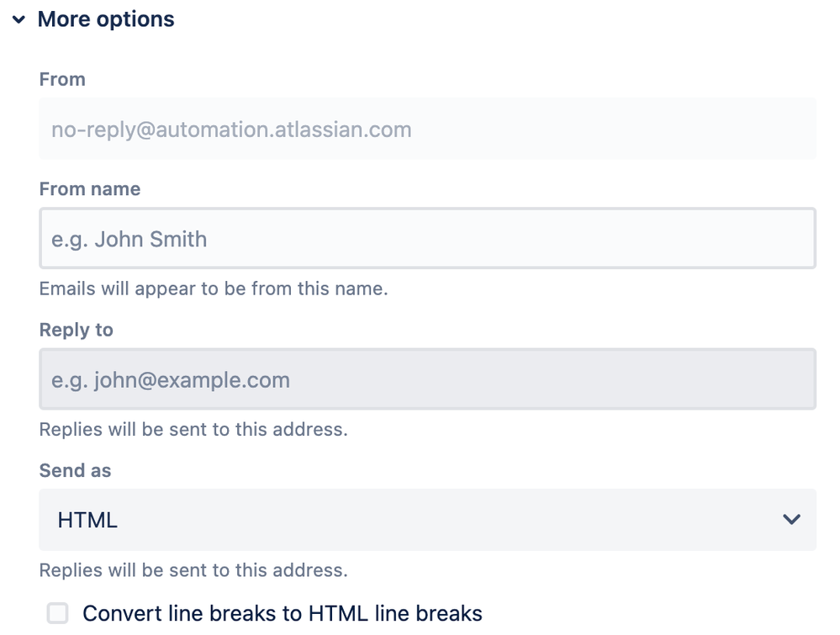Click the From name field label

tap(90, 189)
